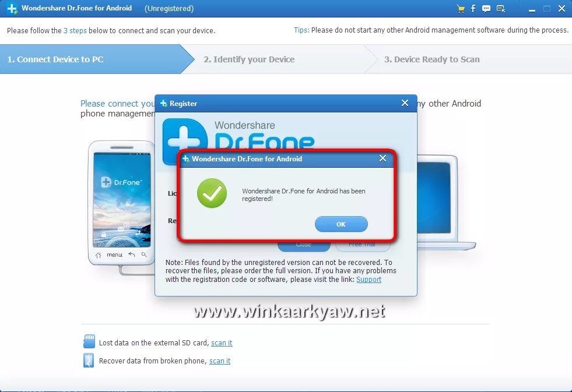This screenshot has width=572, height=392.
Task: Click the Dr.Fone logo in the title bar
Action: [12, 8]
